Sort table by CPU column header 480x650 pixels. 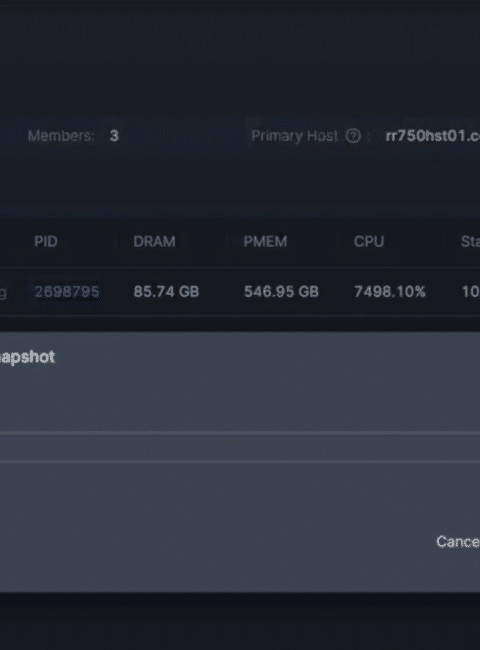(x=369, y=241)
